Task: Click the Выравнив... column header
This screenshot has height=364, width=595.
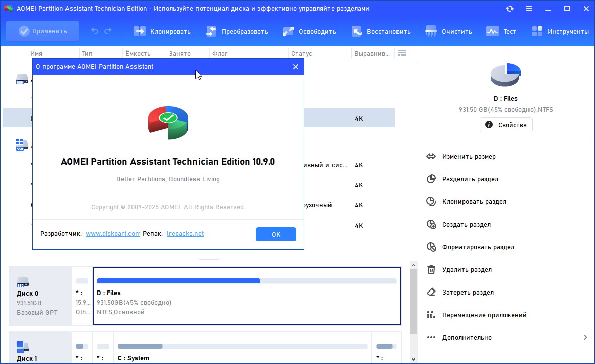Action: [x=372, y=54]
